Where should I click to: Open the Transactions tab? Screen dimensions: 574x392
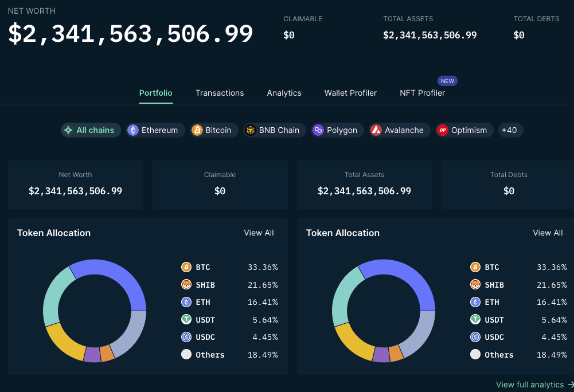point(220,93)
